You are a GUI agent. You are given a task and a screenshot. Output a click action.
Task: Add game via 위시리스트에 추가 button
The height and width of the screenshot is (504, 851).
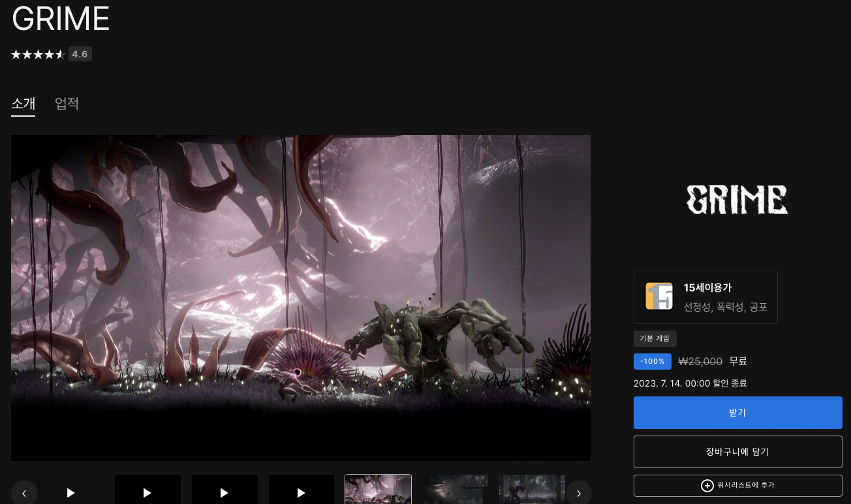(737, 486)
